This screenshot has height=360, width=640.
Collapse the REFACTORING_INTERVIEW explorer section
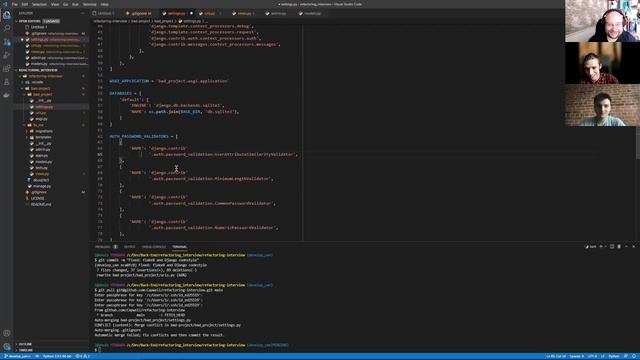pyautogui.click(x=51, y=70)
